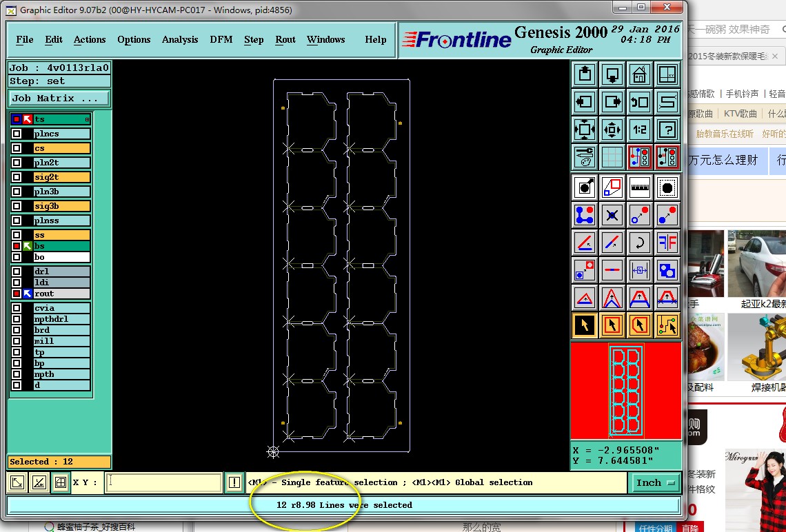
Task: Open the Inch units dropdown
Action: [655, 483]
